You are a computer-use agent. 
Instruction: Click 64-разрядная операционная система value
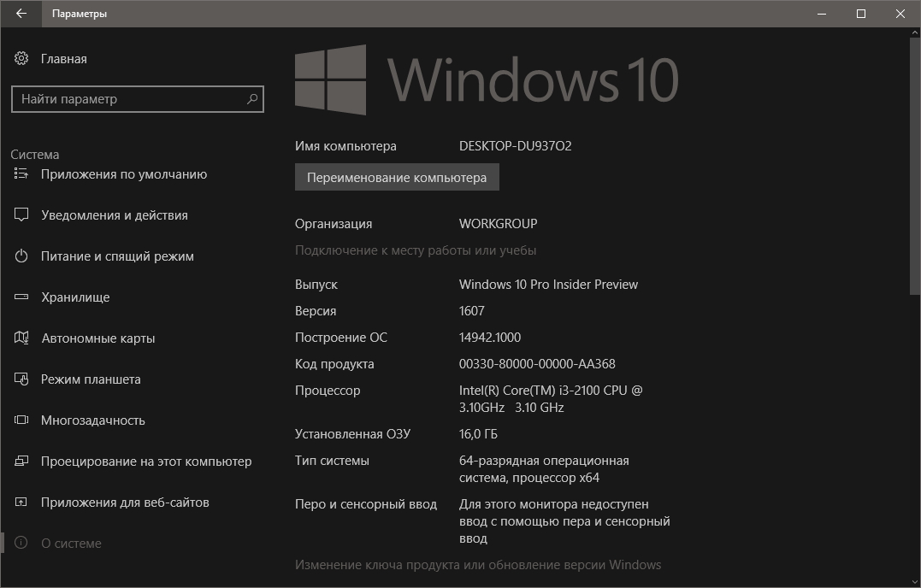click(x=544, y=469)
